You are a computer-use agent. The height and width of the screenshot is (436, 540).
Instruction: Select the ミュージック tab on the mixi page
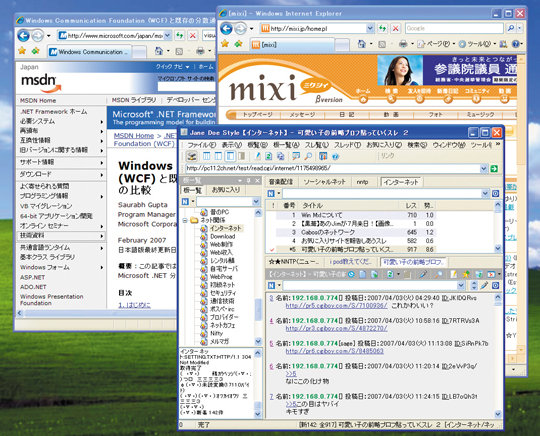(x=480, y=115)
